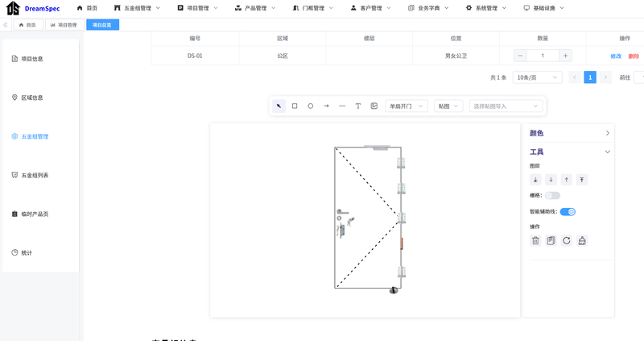The height and width of the screenshot is (341, 644).
Task: Select the straight line tool
Action: click(342, 106)
